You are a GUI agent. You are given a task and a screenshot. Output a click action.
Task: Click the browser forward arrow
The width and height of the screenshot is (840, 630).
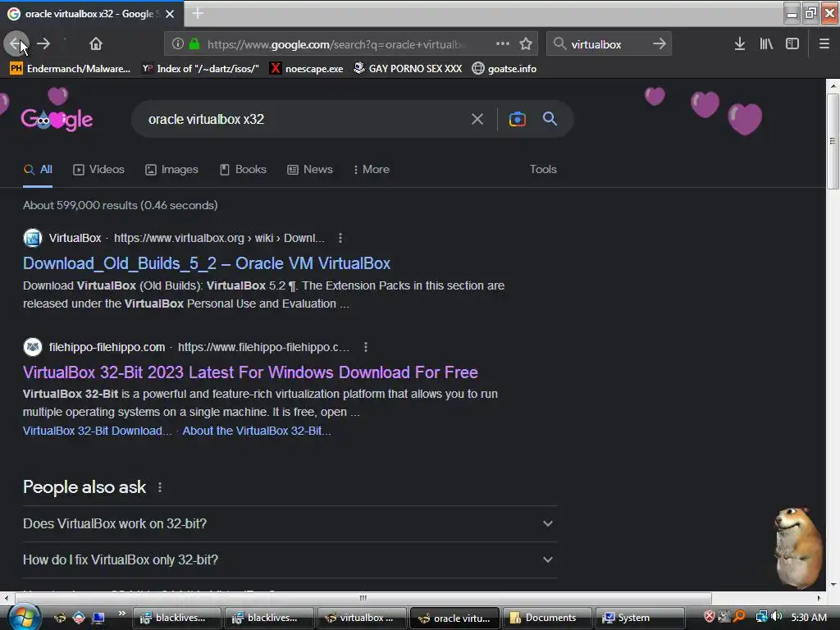click(43, 43)
